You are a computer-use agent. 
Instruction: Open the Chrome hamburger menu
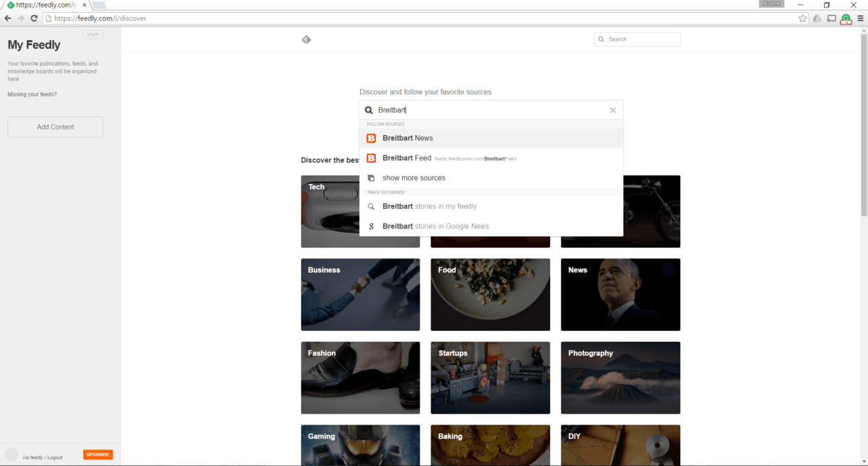click(x=861, y=18)
